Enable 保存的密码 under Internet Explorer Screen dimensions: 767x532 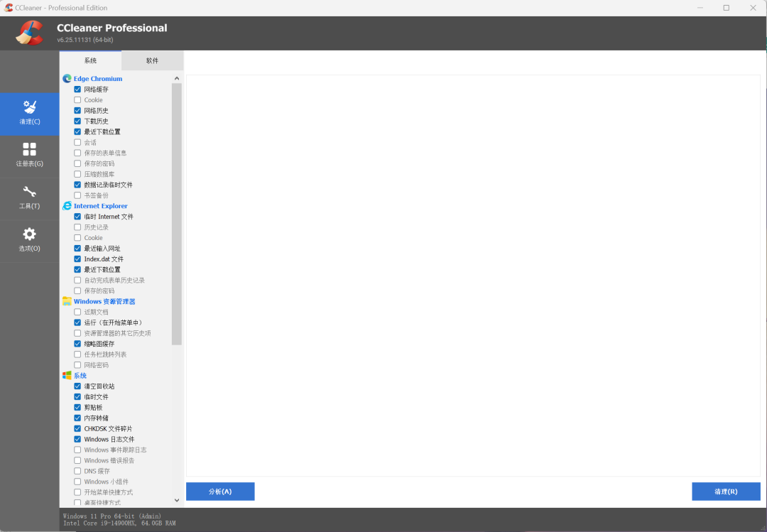[x=77, y=291]
